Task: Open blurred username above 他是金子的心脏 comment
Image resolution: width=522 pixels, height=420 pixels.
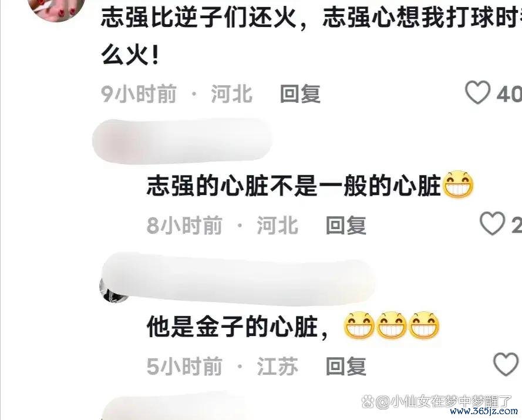Action: 238,279
